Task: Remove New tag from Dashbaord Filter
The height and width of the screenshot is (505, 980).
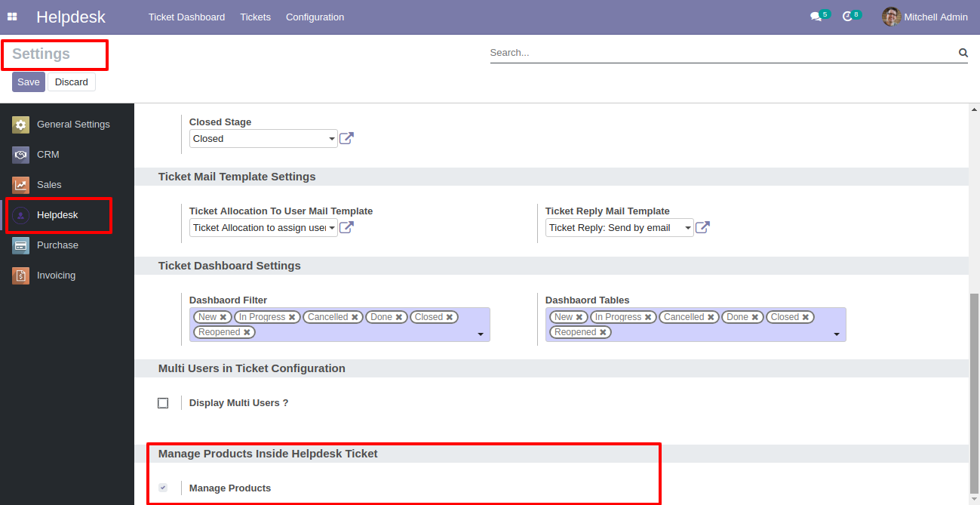Action: click(223, 317)
